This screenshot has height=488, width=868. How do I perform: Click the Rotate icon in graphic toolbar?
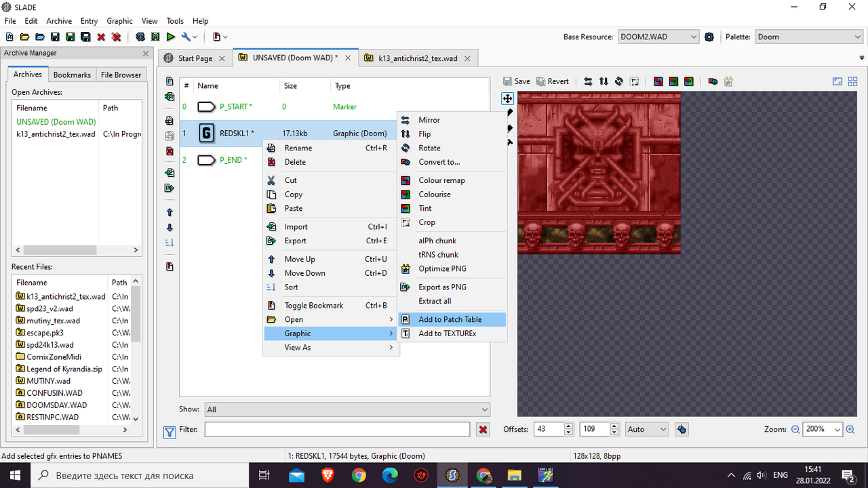click(619, 81)
